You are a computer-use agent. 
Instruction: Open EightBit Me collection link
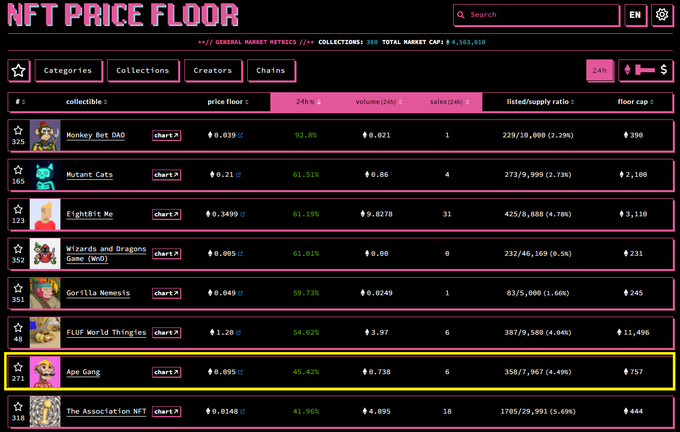click(89, 214)
